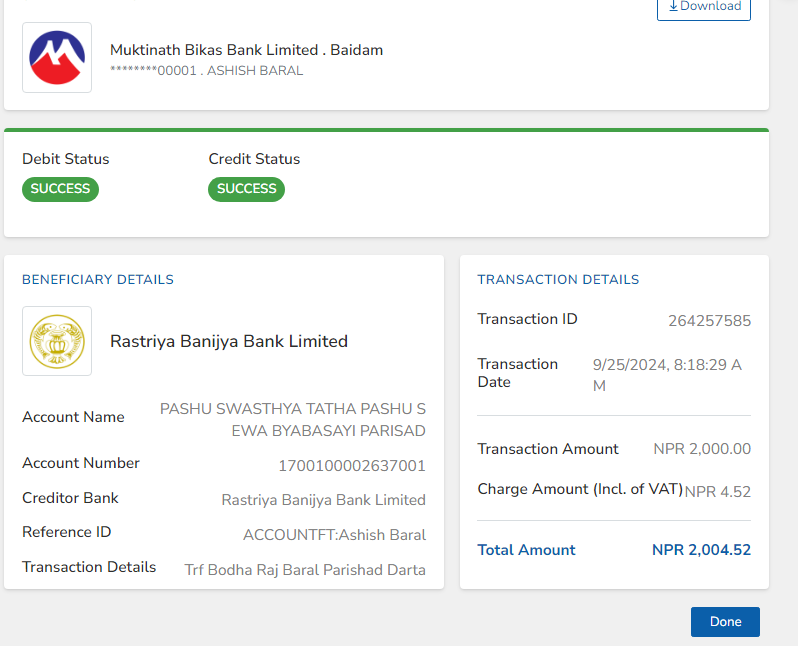Click the transaction date 9/25/2024 value
Image resolution: width=798 pixels, height=646 pixels.
tap(667, 375)
